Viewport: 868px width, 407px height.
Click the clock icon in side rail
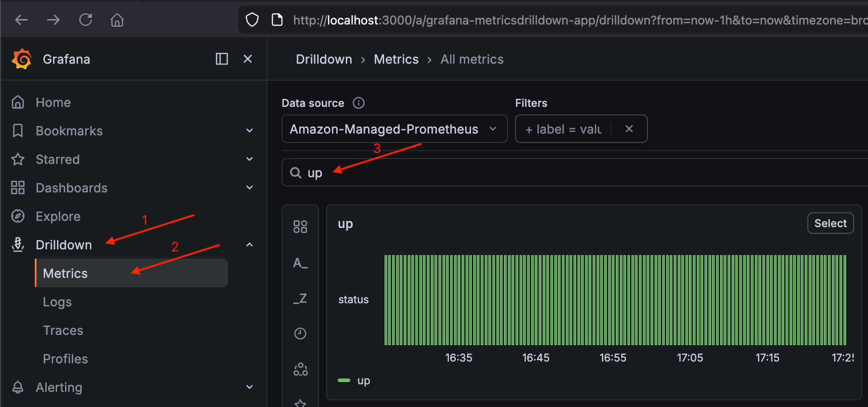(x=300, y=334)
